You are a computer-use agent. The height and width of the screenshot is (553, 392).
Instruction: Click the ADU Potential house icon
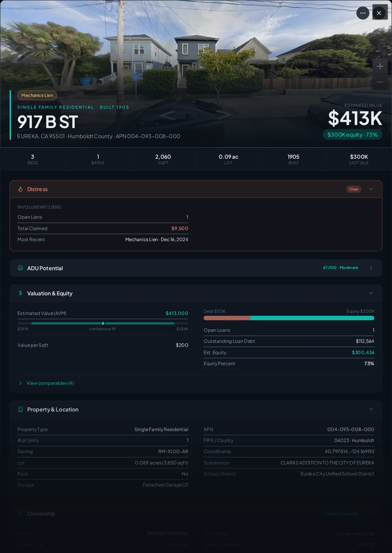coord(20,268)
